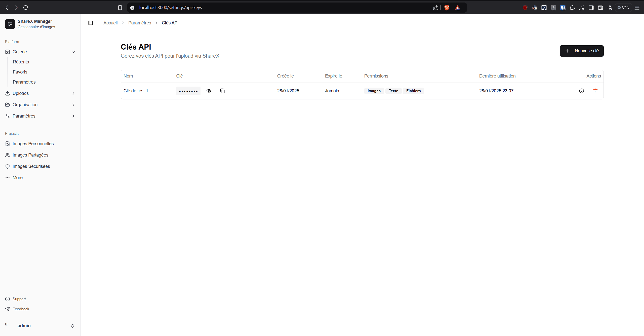This screenshot has height=336, width=644.
Task: Create a new key with Nouvelle clé
Action: click(x=582, y=51)
